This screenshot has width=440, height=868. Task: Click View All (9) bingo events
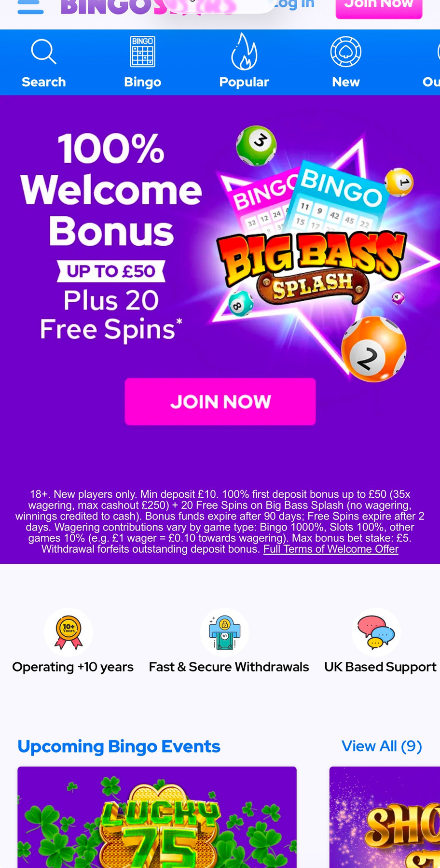(x=382, y=746)
